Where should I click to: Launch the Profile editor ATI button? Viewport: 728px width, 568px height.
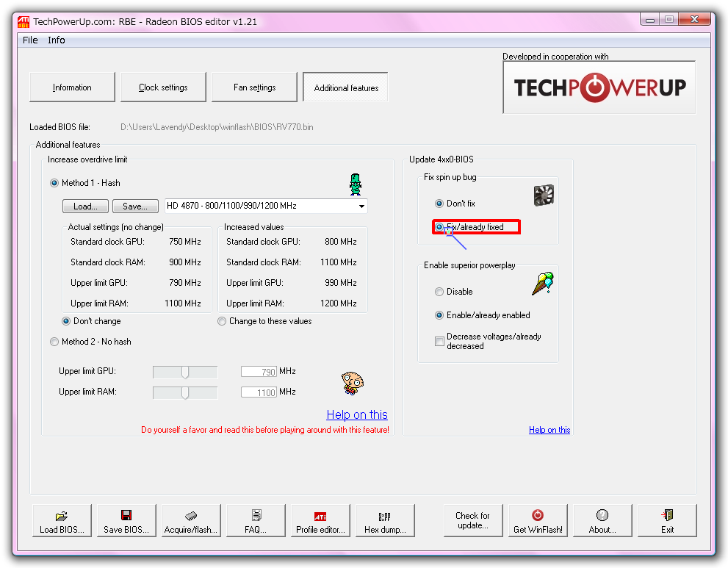[320, 521]
